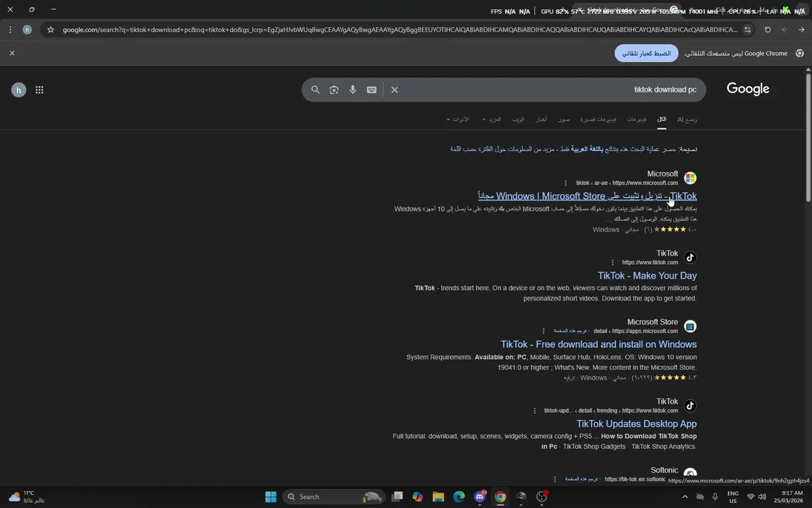Open Microsoft Edge from the taskbar

[459, 497]
